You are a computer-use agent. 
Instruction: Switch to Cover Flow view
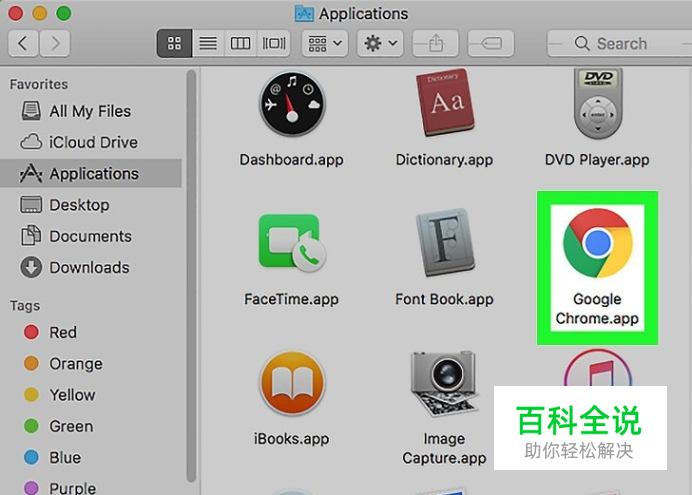[274, 43]
